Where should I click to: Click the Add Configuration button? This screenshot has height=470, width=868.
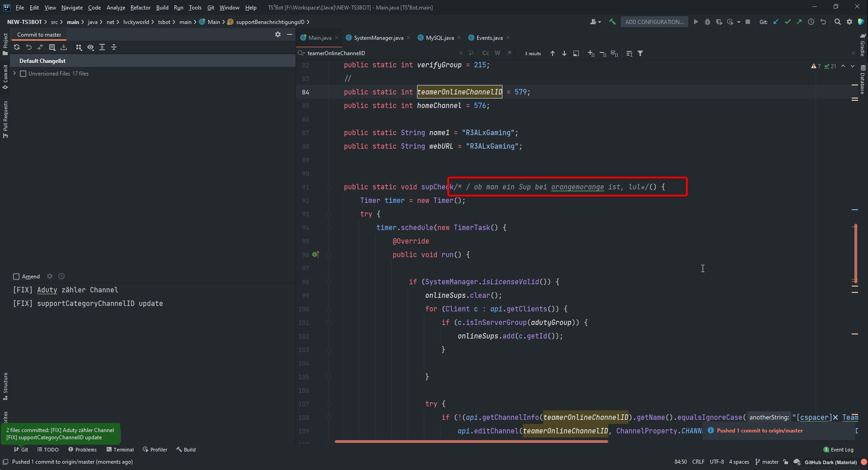654,22
